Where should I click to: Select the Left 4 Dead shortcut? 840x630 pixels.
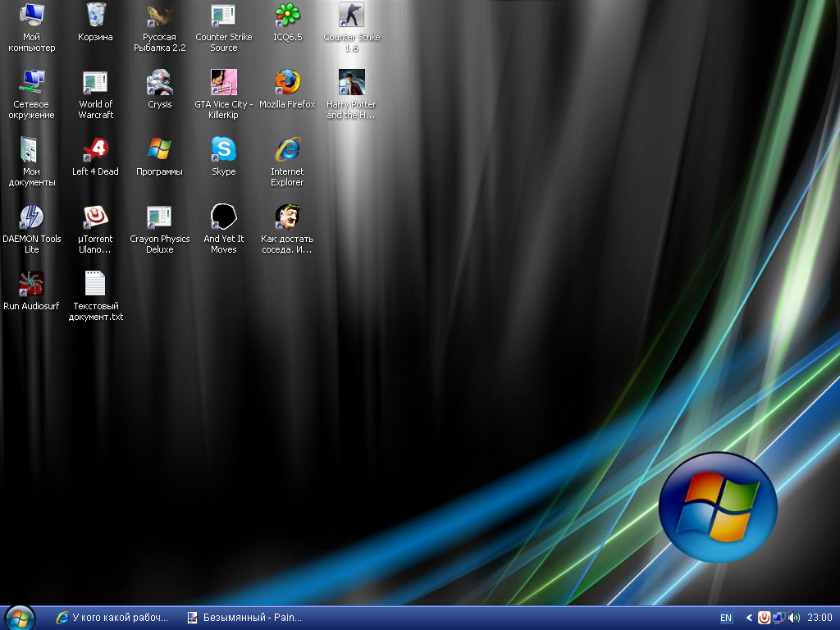[95, 150]
